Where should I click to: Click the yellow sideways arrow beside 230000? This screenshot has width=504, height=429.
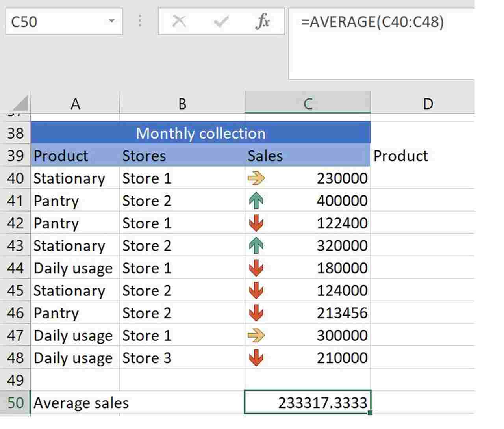click(257, 178)
